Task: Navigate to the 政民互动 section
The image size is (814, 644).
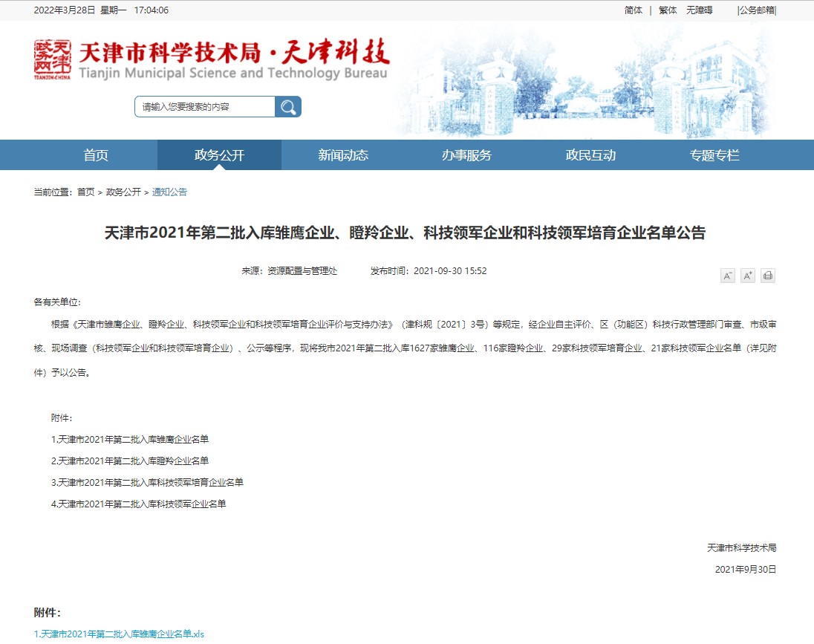Action: (590, 155)
